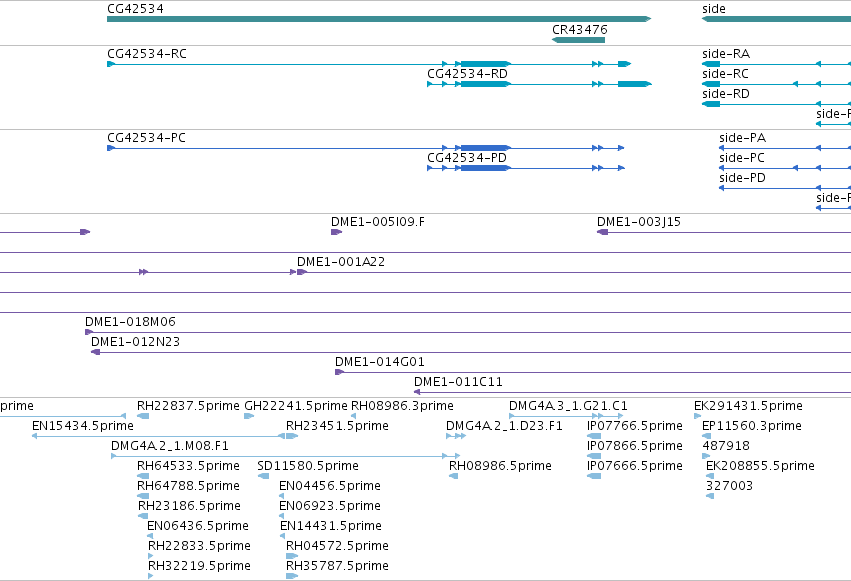Select the DMG4A.2_1.M08.F1 label
851x581 pixels.
tap(170, 446)
